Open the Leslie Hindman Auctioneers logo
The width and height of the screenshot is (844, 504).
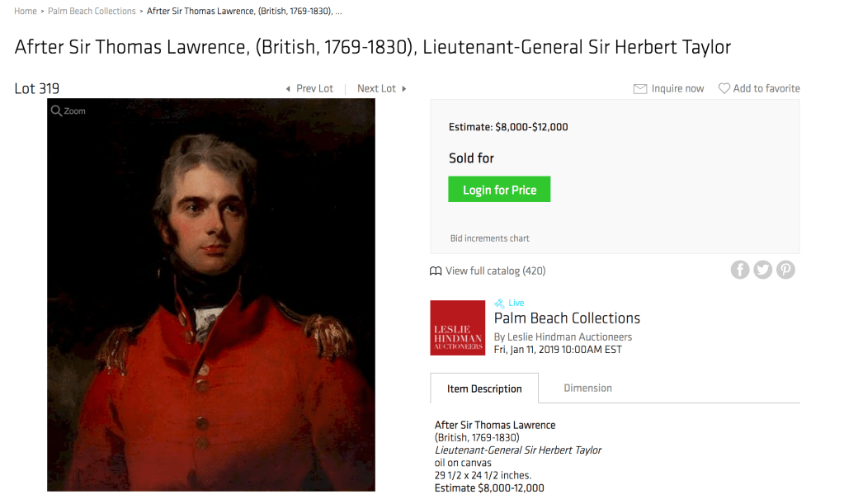tap(458, 328)
